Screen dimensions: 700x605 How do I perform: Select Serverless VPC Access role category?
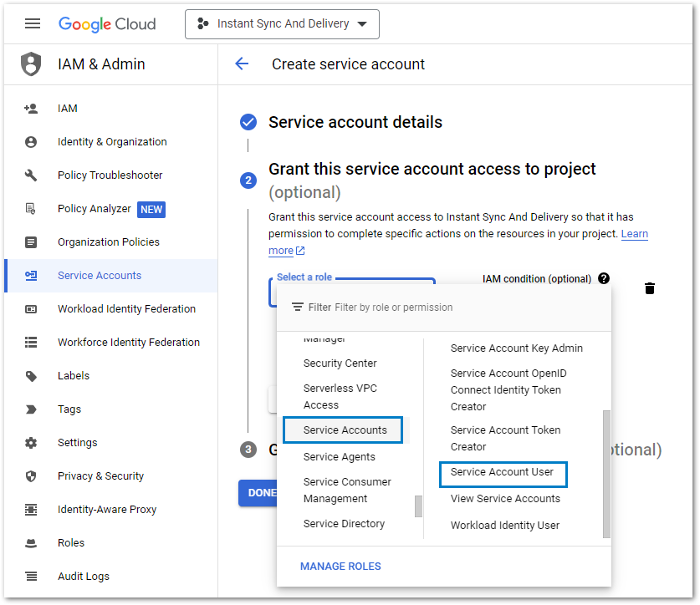pyautogui.click(x=340, y=397)
